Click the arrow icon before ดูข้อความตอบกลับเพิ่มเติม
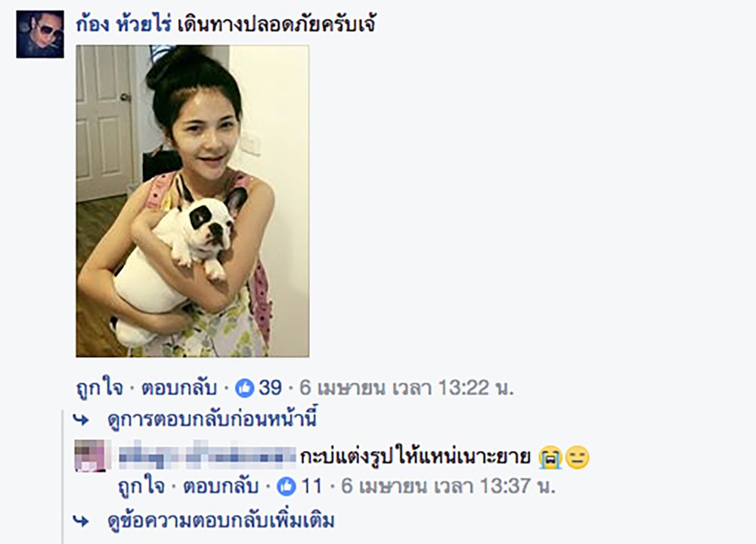The width and height of the screenshot is (756, 544). [81, 521]
